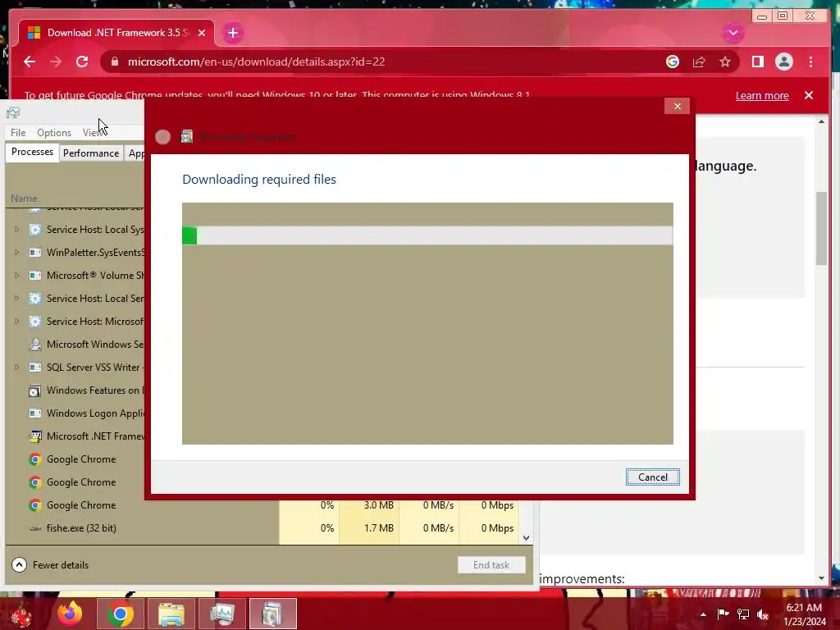840x630 pixels.
Task: Click the download progress bar
Action: click(427, 235)
